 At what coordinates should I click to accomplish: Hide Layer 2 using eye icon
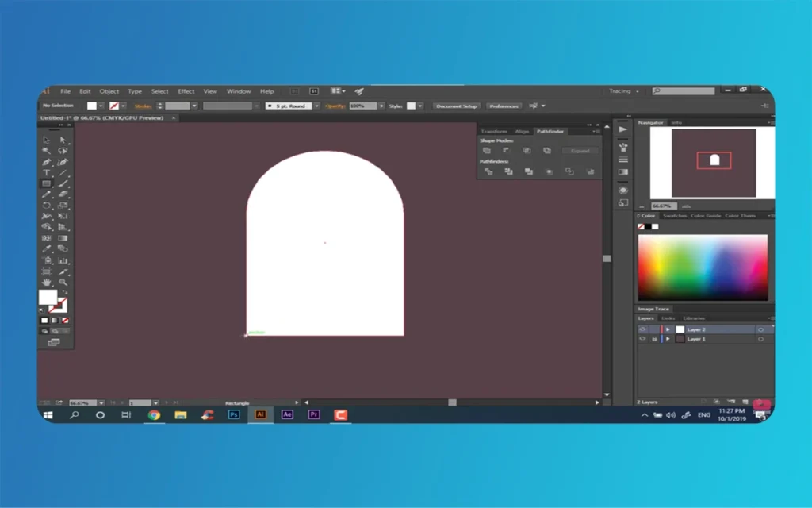click(643, 329)
